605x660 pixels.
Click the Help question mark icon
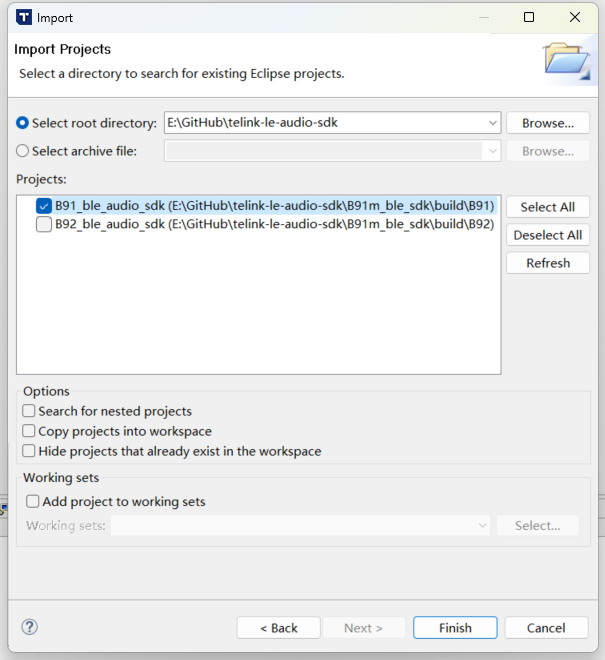(x=29, y=627)
